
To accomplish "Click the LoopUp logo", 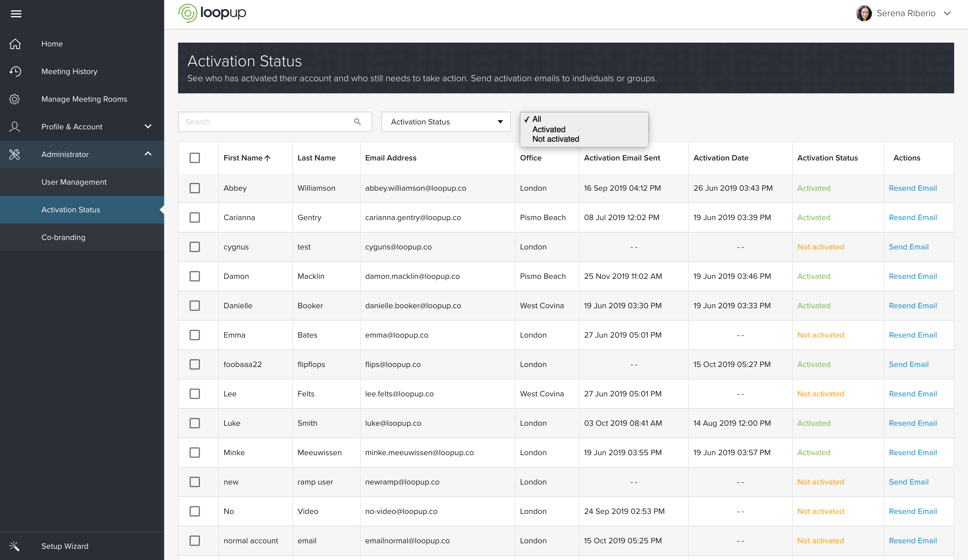I will (x=212, y=13).
